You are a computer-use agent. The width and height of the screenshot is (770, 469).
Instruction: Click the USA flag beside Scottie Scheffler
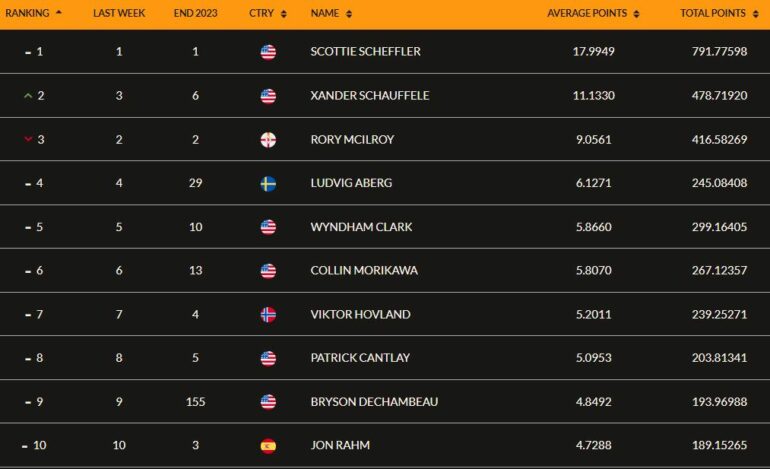[x=268, y=52]
